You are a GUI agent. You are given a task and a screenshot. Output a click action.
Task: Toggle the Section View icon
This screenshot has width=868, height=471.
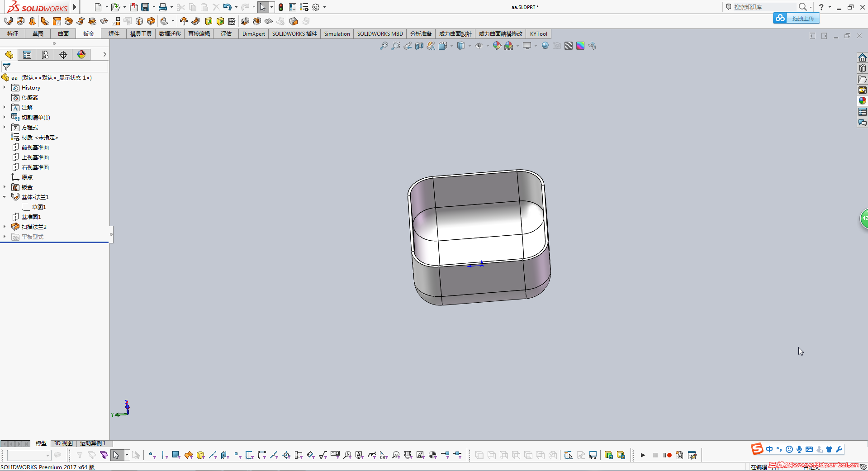point(419,46)
